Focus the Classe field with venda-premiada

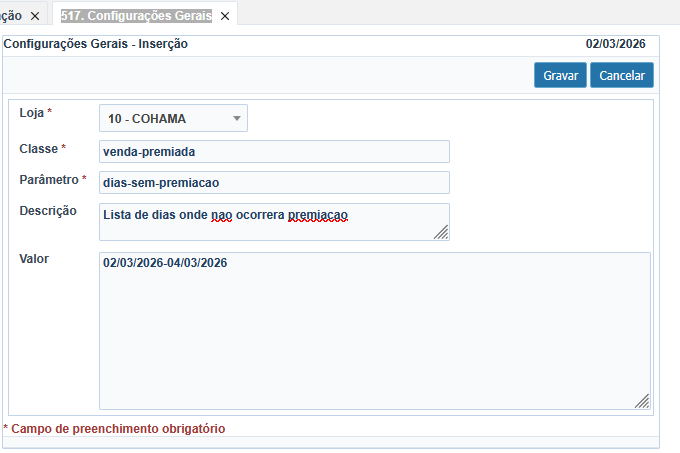(x=274, y=151)
